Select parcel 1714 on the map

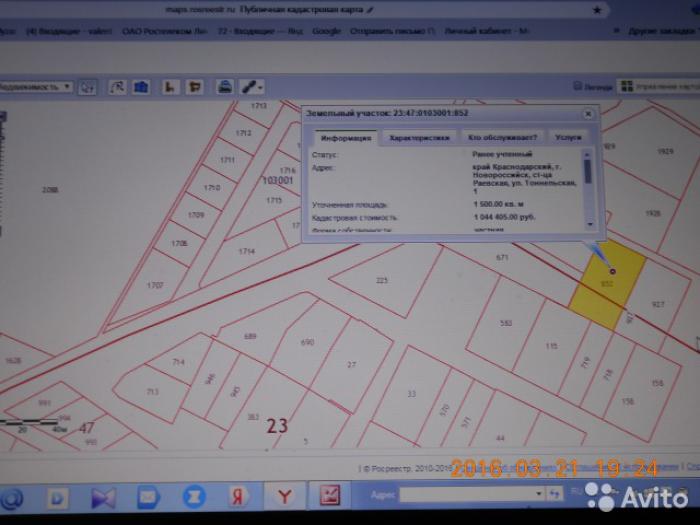[246, 251]
